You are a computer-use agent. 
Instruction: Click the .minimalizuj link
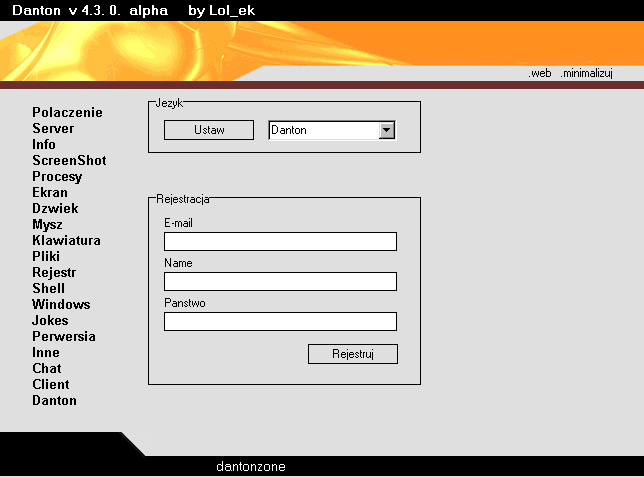(586, 74)
